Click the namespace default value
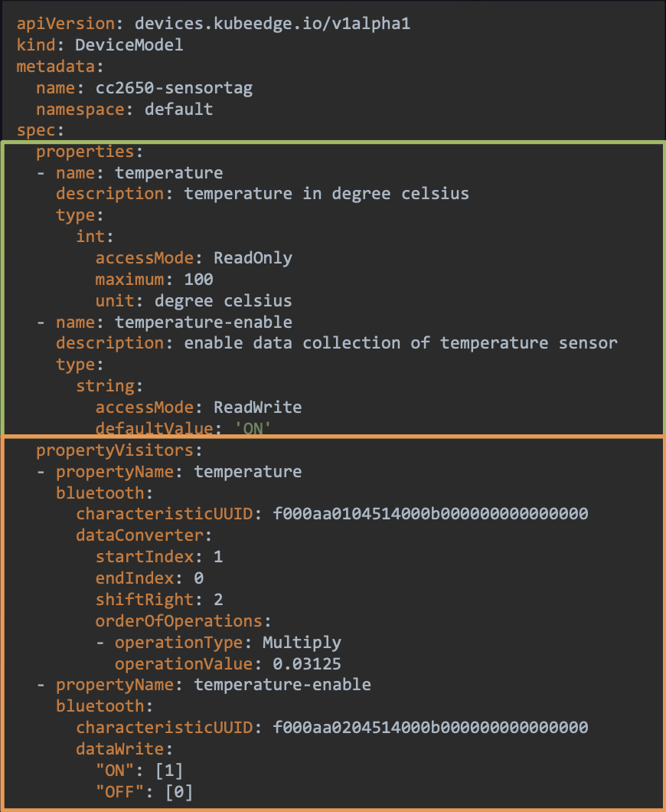The width and height of the screenshot is (666, 812). tap(178, 110)
